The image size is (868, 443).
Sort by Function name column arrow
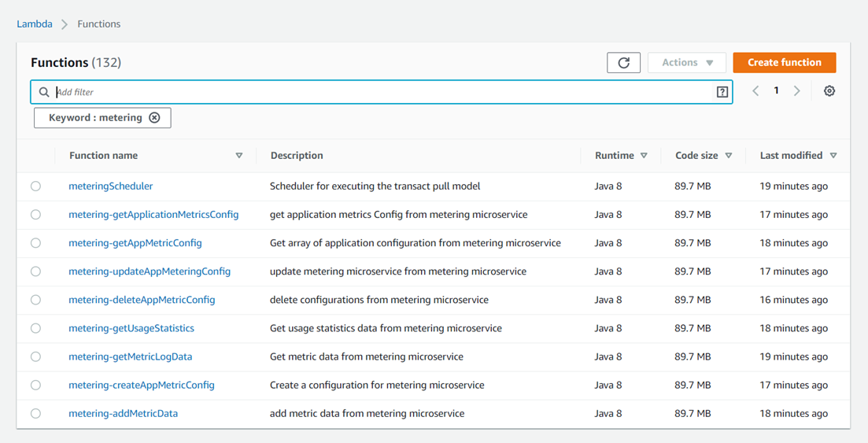[239, 156]
